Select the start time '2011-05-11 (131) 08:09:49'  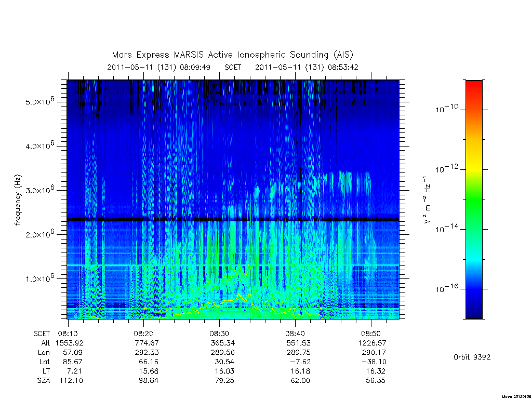pyautogui.click(x=159, y=67)
